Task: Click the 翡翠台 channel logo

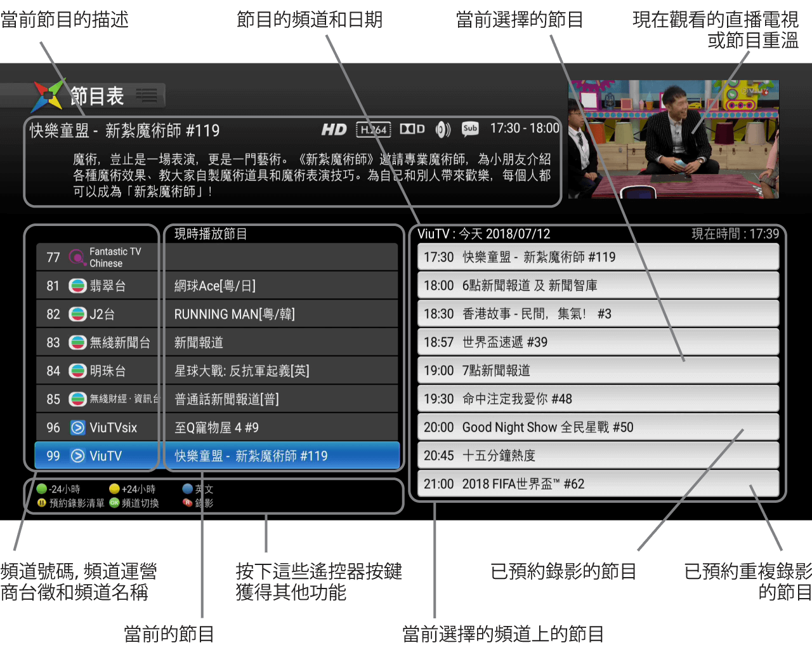Action: pos(77,286)
